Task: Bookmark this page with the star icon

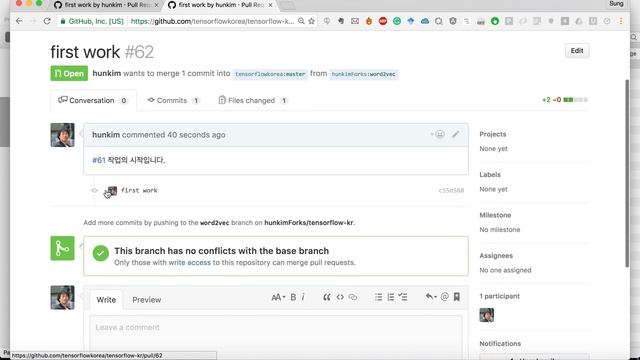Action: pos(311,21)
